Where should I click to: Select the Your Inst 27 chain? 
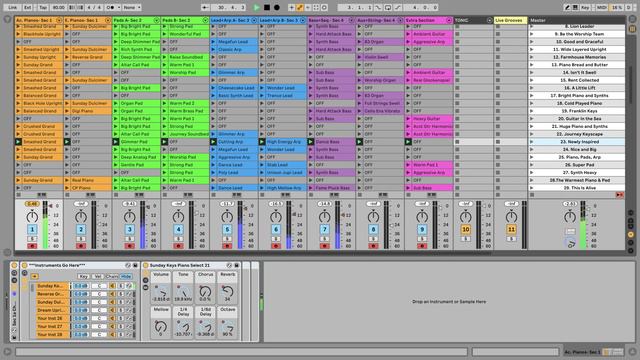pyautogui.click(x=51, y=327)
